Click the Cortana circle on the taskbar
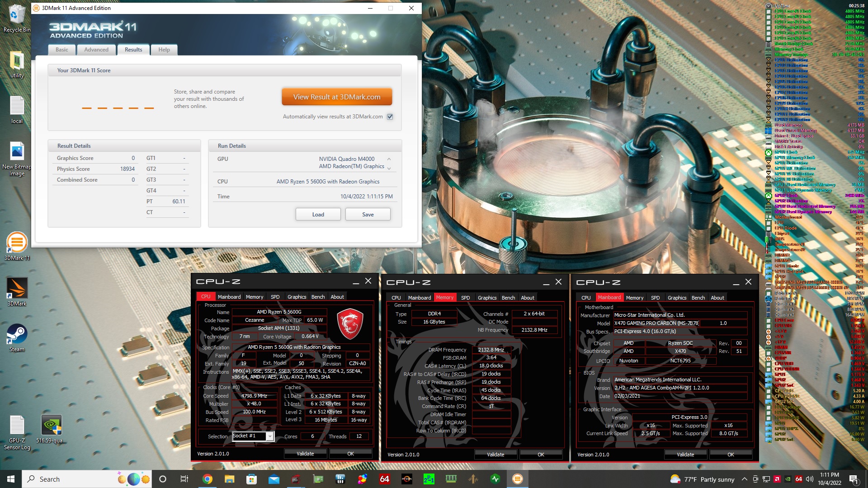The height and width of the screenshot is (488, 868). coord(163,479)
